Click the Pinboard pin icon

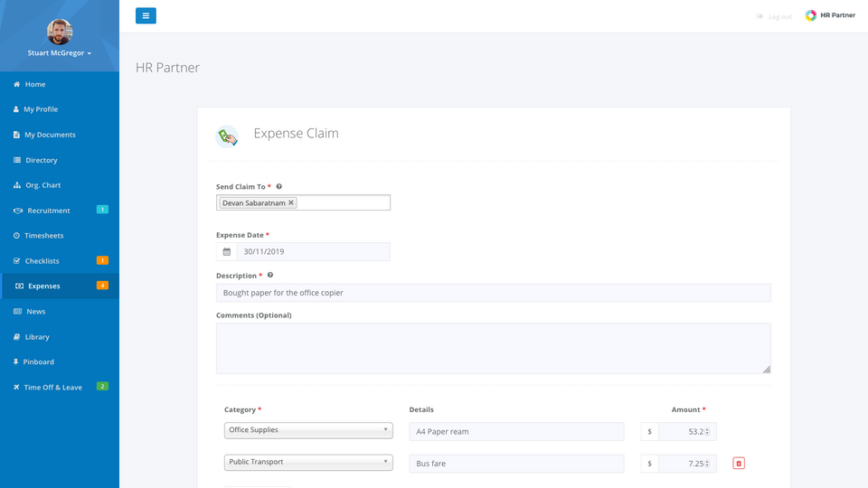pyautogui.click(x=15, y=361)
